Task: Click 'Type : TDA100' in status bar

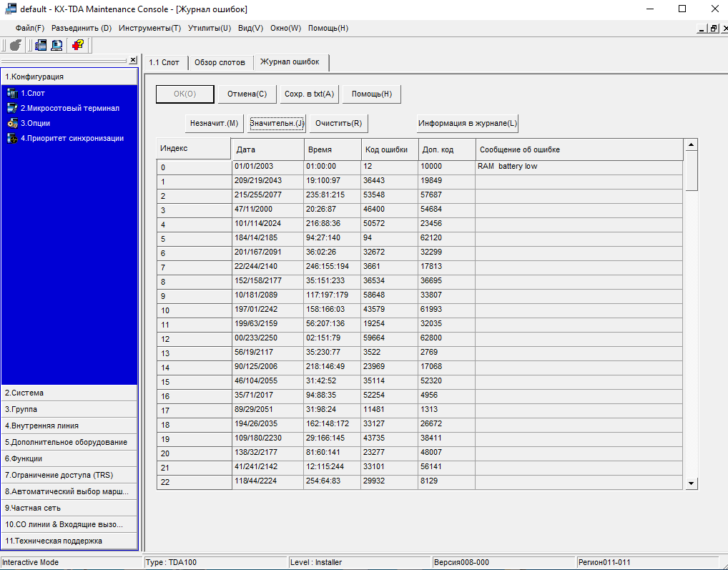Action: pyautogui.click(x=216, y=563)
